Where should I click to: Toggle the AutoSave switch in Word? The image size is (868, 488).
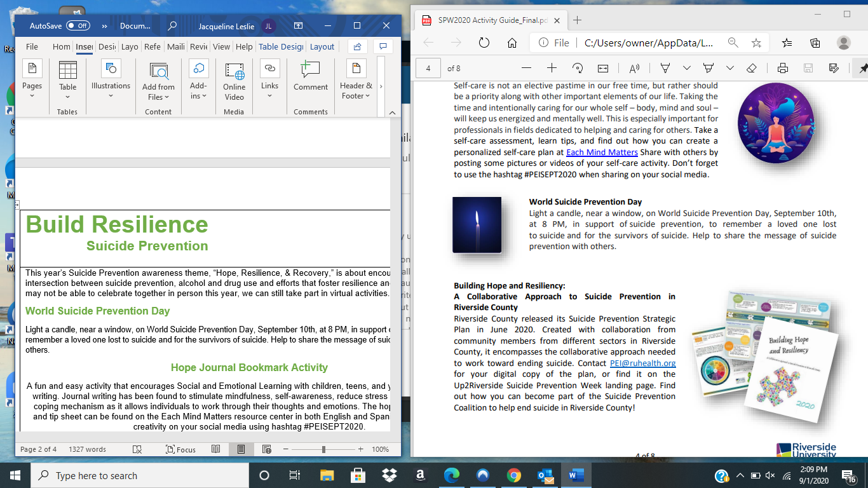click(x=78, y=26)
